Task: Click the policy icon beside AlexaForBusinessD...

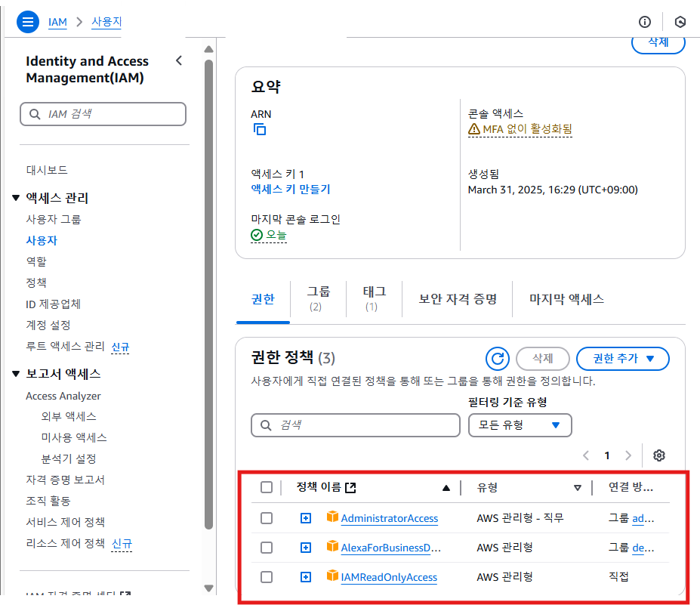Action: click(x=332, y=546)
